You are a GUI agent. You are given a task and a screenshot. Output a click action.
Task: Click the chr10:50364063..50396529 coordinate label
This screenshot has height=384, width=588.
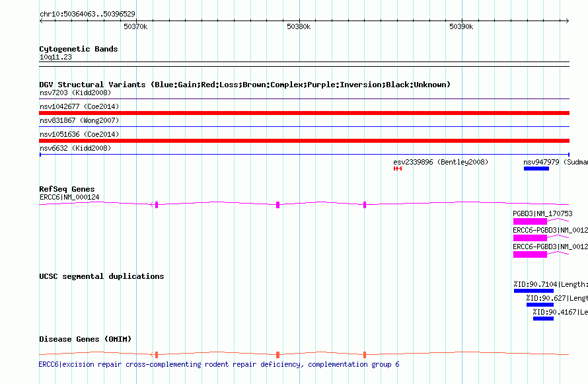[87, 15]
